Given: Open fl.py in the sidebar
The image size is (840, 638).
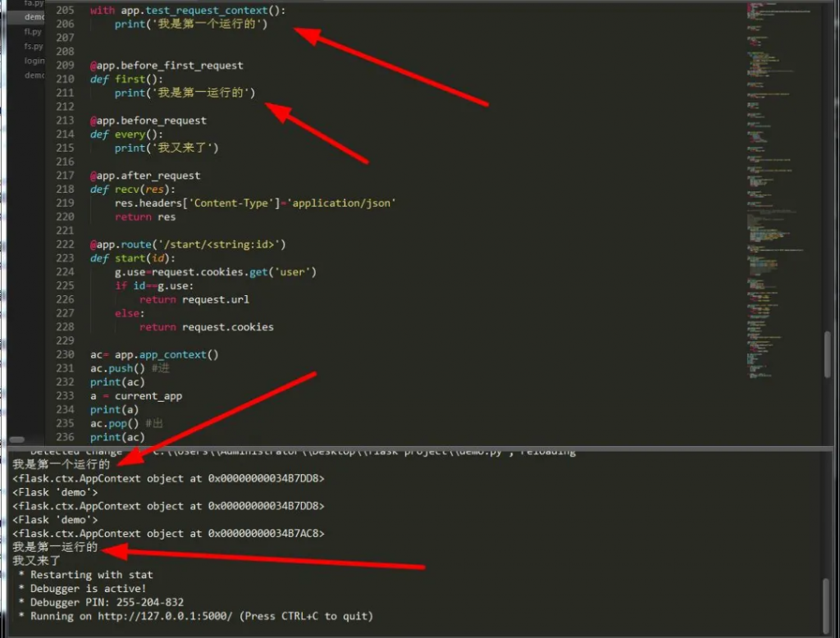Looking at the screenshot, I should point(33,31).
